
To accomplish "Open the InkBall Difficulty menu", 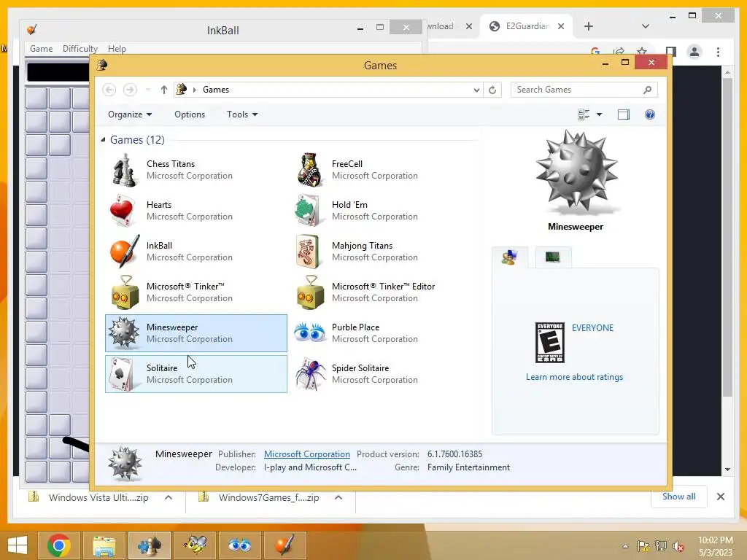I will point(80,49).
